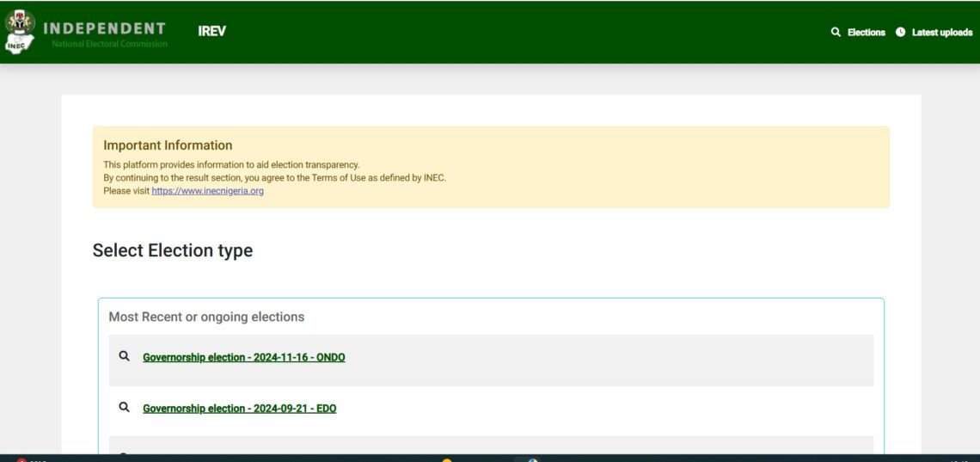The image size is (980, 462).
Task: Click the magnifier icon in the ONDO row
Action: point(125,355)
